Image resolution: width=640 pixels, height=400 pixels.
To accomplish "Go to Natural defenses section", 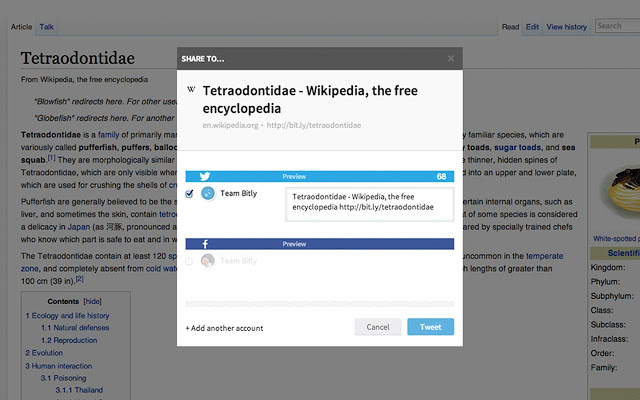I will point(75,328).
